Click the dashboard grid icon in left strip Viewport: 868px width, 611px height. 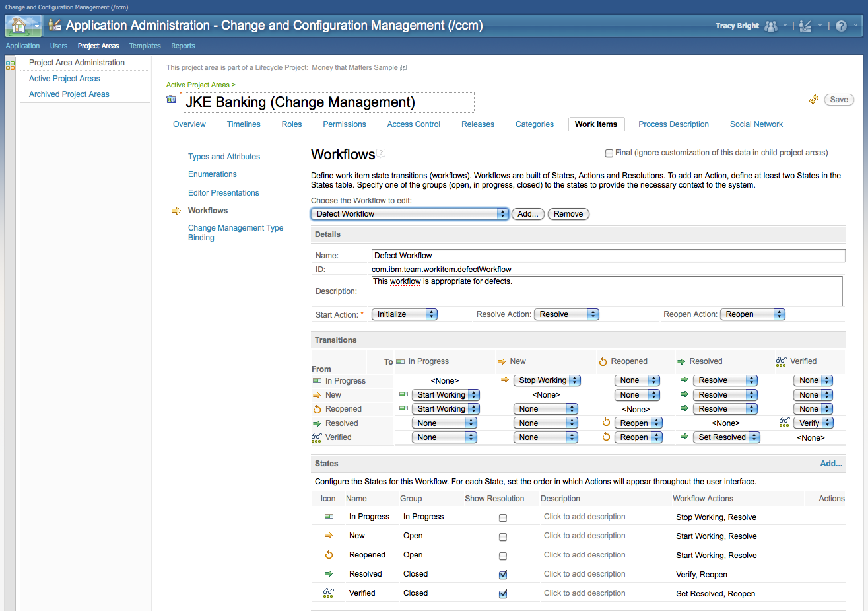click(10, 65)
